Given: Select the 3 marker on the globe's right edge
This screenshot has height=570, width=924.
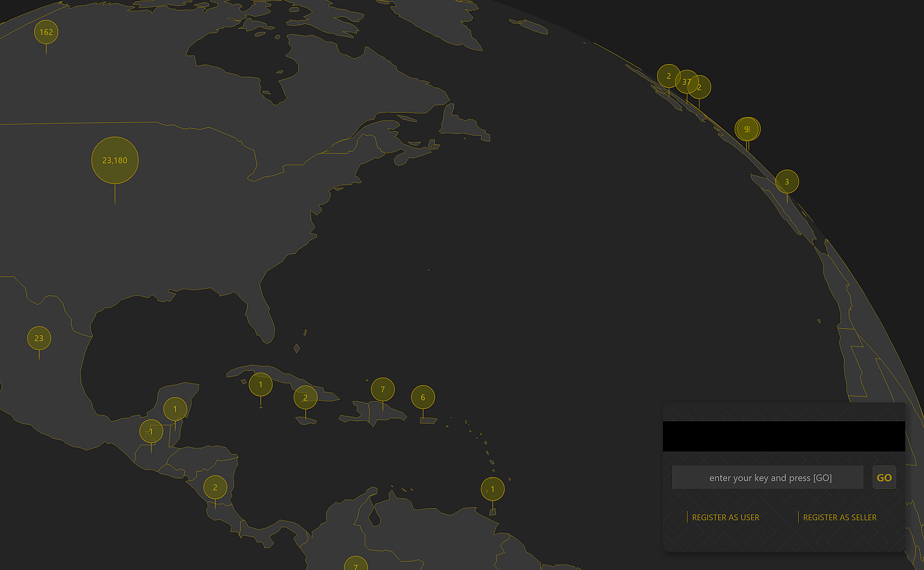Looking at the screenshot, I should click(x=787, y=182).
